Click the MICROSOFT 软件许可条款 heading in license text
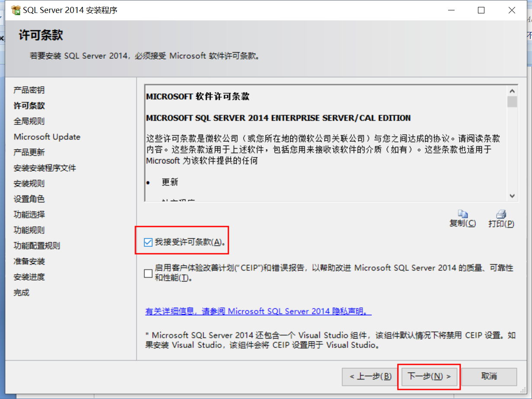This screenshot has width=532, height=399. point(198,96)
